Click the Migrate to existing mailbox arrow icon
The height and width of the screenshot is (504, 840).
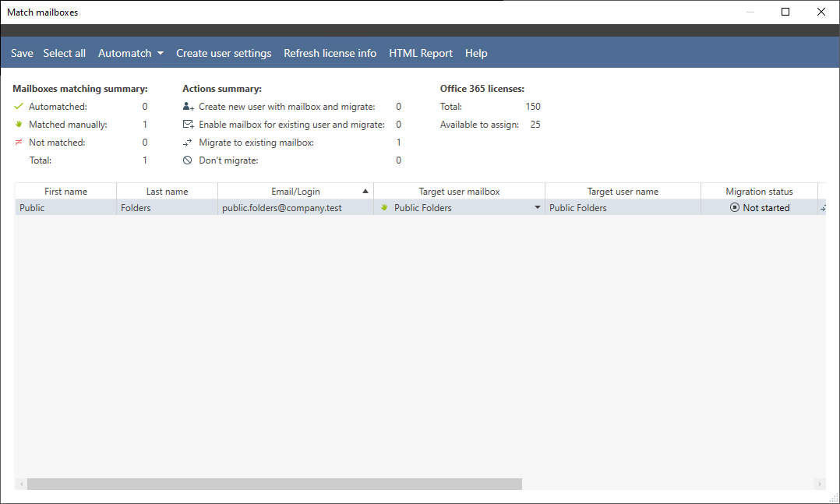click(x=187, y=142)
